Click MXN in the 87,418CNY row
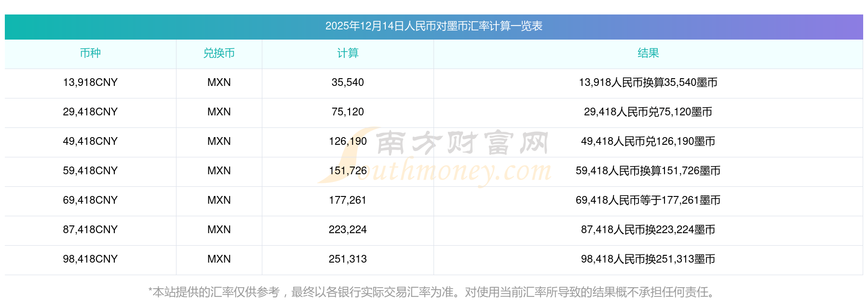 [219, 230]
